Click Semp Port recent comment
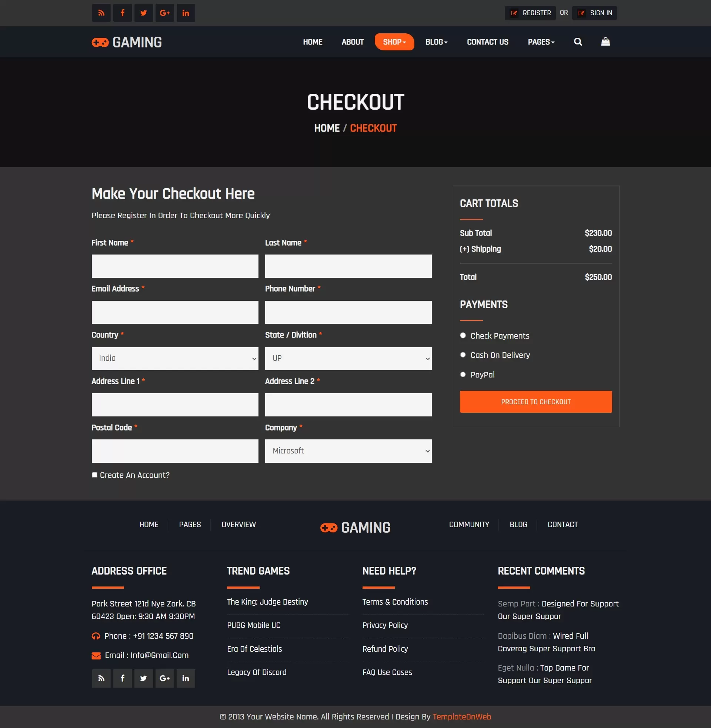The width and height of the screenshot is (711, 728). (558, 610)
